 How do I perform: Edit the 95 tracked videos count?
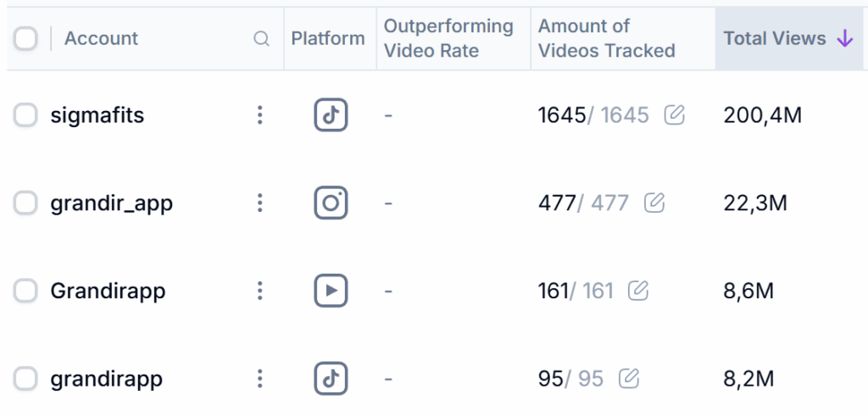point(628,378)
